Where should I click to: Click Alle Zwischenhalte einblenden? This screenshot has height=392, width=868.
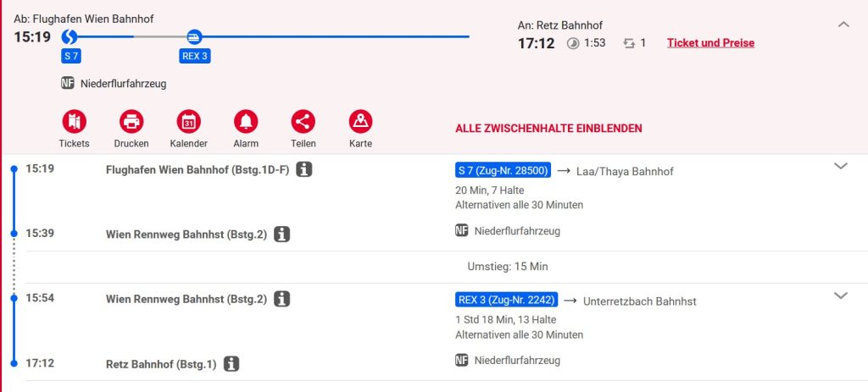tap(548, 129)
